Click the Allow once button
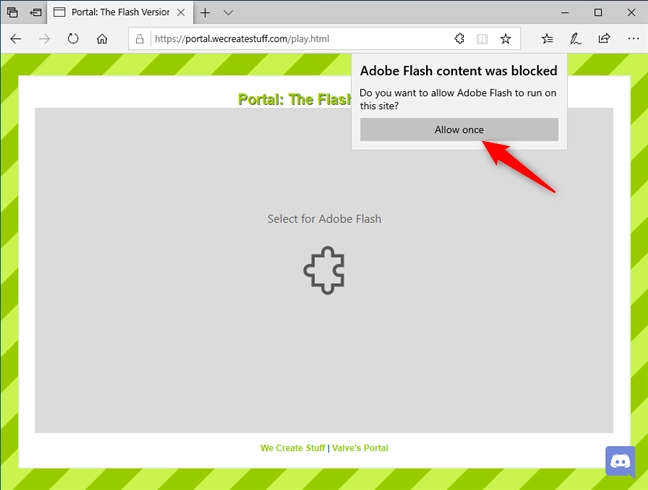This screenshot has height=490, width=648. click(459, 129)
